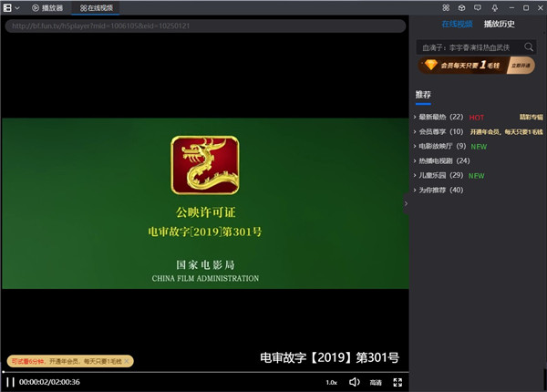Pause the video playback
The height and width of the screenshot is (392, 547).
(12, 382)
